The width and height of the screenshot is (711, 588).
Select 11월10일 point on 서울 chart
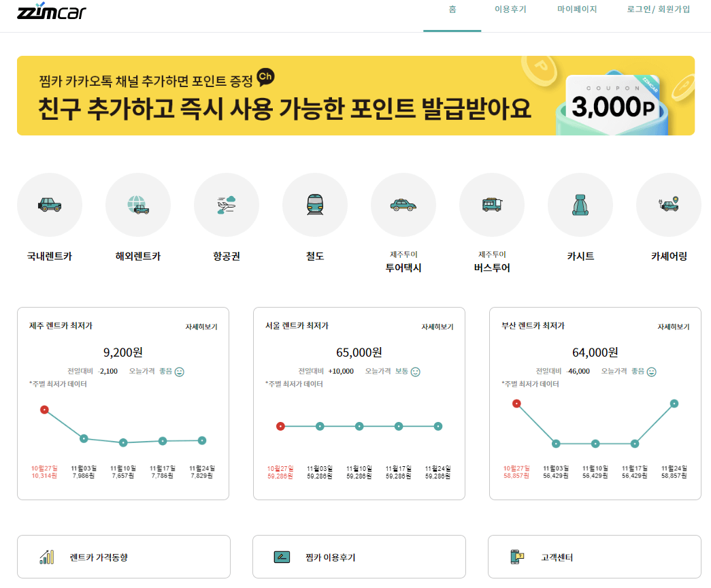point(359,426)
